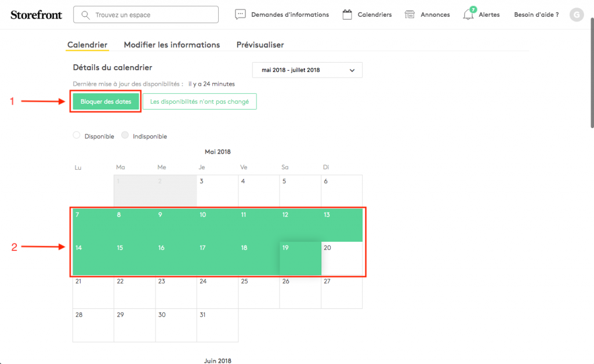Open the Alertes bell icon
The height and width of the screenshot is (364, 594).
pos(469,14)
